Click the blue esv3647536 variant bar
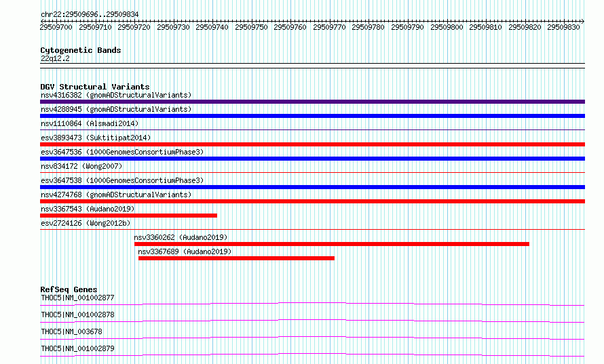604x364 pixels. (312, 159)
